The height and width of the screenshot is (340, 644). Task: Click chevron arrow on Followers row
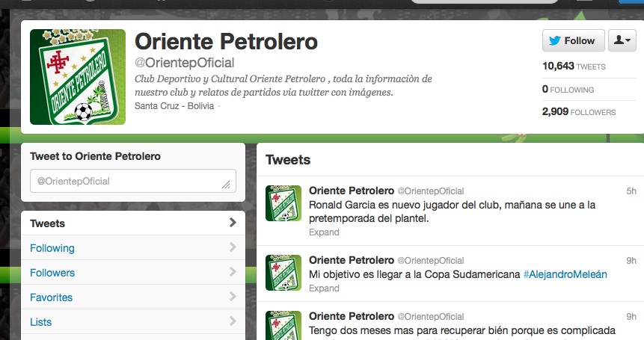click(x=233, y=271)
